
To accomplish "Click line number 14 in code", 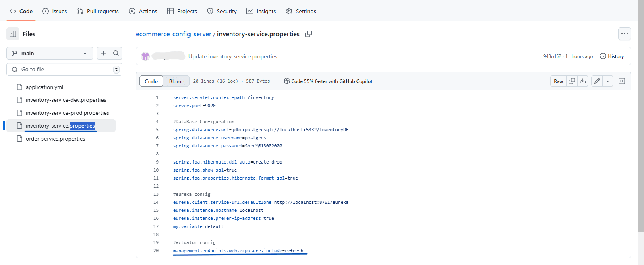I will pos(156,202).
